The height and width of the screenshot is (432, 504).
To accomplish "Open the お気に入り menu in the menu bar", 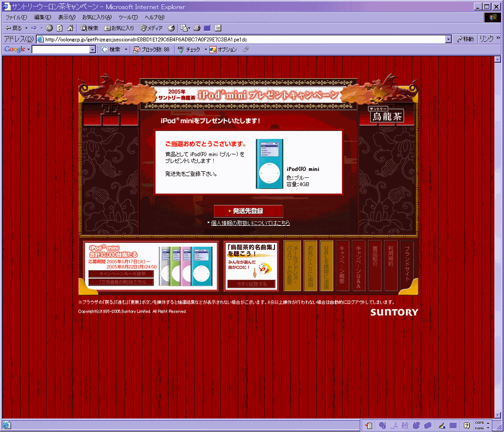I will pos(97,17).
